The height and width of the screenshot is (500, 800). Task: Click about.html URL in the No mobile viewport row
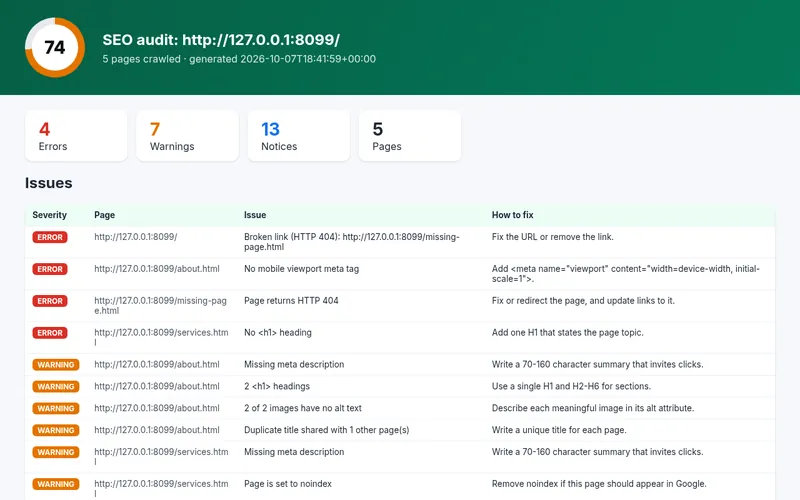coord(157,269)
